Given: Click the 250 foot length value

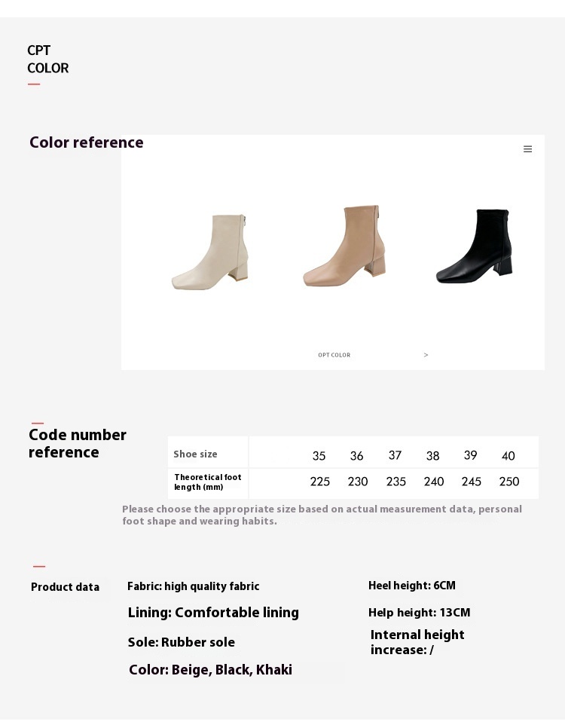Looking at the screenshot, I should (x=509, y=482).
